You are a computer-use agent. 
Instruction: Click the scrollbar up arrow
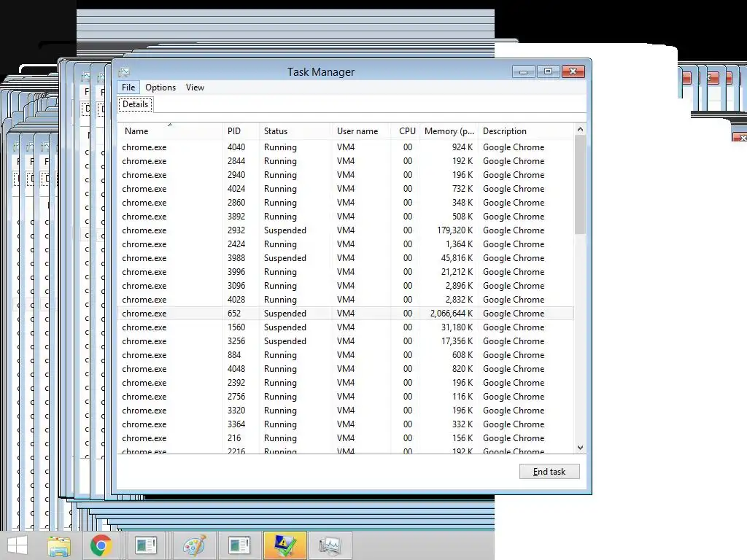(580, 129)
